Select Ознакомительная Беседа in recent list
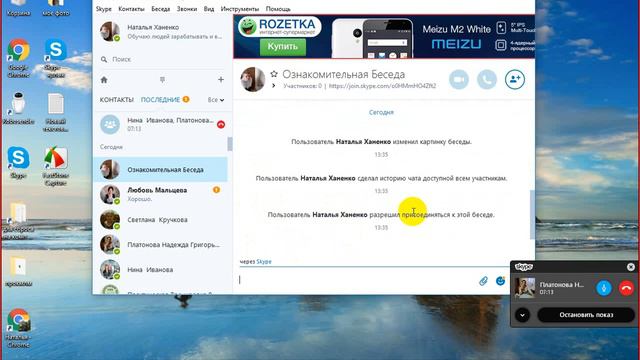The width and height of the screenshot is (640, 360). (x=160, y=169)
